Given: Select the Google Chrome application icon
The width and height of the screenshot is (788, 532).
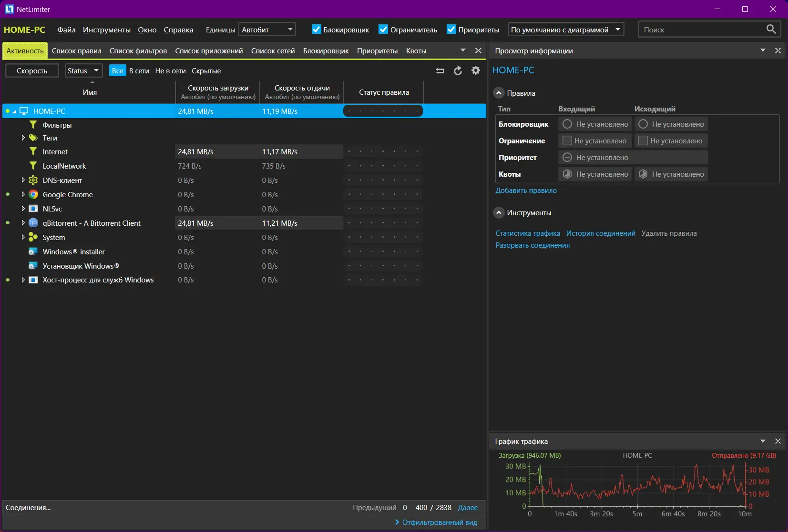Looking at the screenshot, I should [x=33, y=194].
